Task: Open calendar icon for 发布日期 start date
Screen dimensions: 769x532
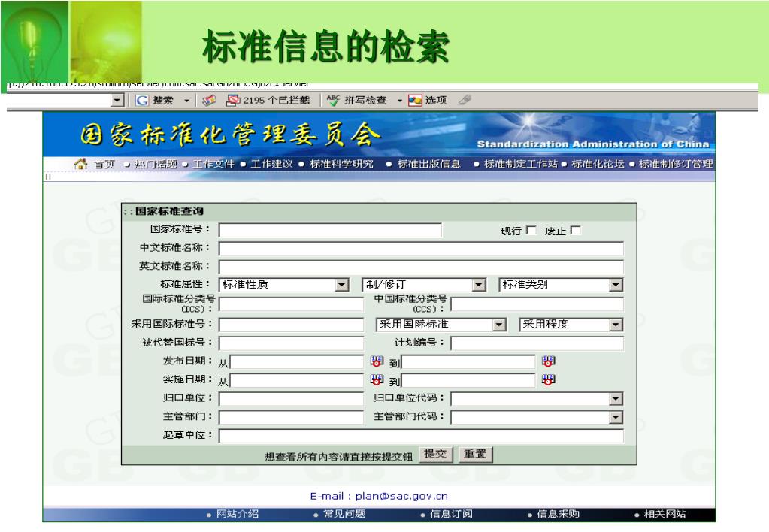Action: 377,361
